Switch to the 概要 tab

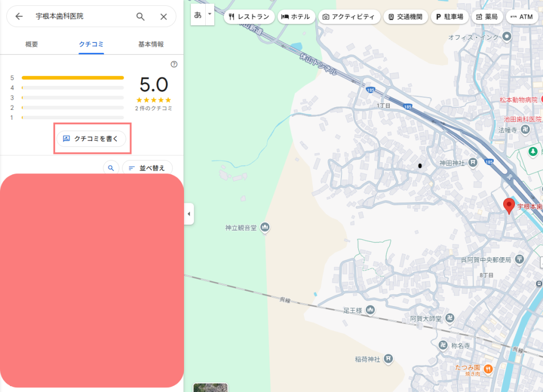pyautogui.click(x=31, y=45)
